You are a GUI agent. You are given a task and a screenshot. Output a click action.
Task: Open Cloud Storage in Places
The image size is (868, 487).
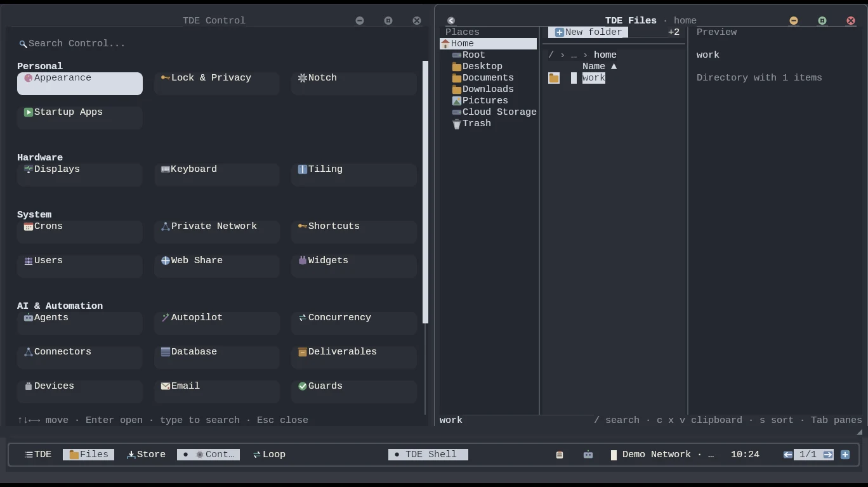click(489, 112)
